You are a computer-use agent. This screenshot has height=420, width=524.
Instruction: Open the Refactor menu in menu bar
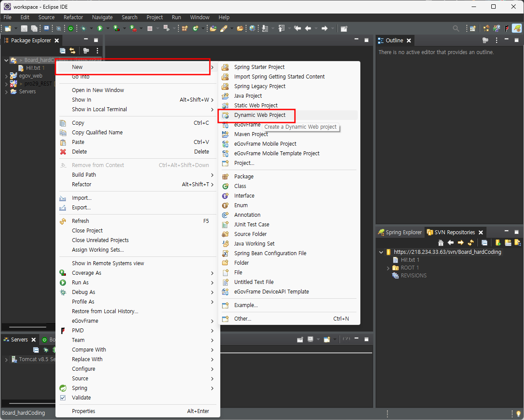click(x=73, y=17)
